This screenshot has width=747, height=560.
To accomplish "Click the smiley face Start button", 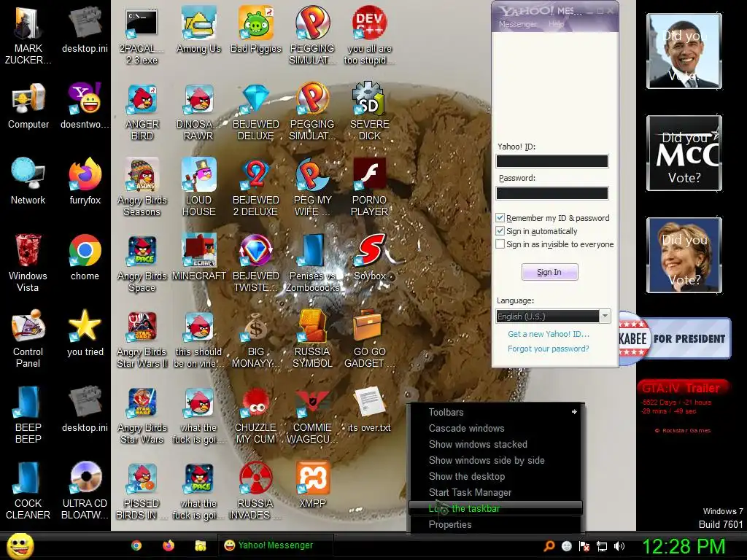I will (20, 545).
